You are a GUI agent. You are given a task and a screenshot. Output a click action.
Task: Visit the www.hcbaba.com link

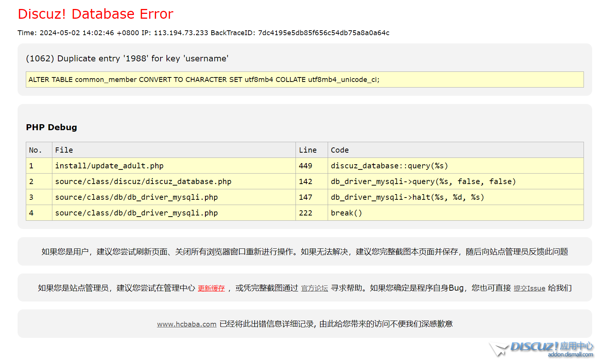pyautogui.click(x=187, y=324)
